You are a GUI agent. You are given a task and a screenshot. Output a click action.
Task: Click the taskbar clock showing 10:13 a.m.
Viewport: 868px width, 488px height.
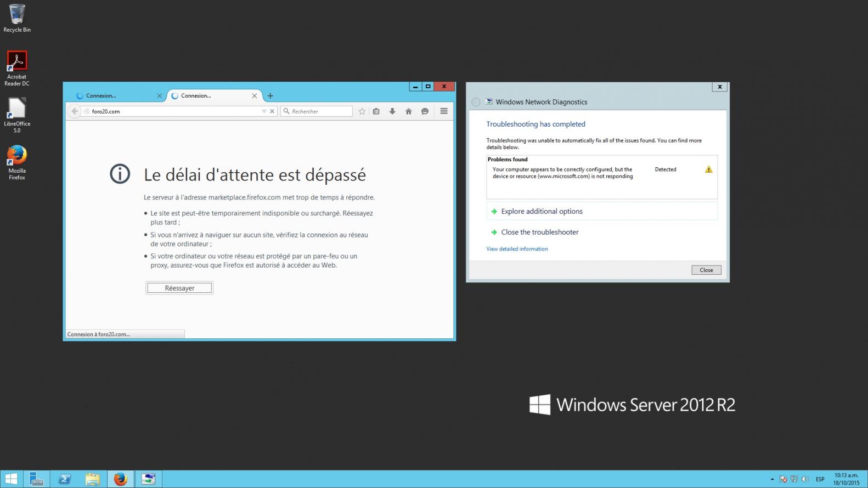point(846,479)
